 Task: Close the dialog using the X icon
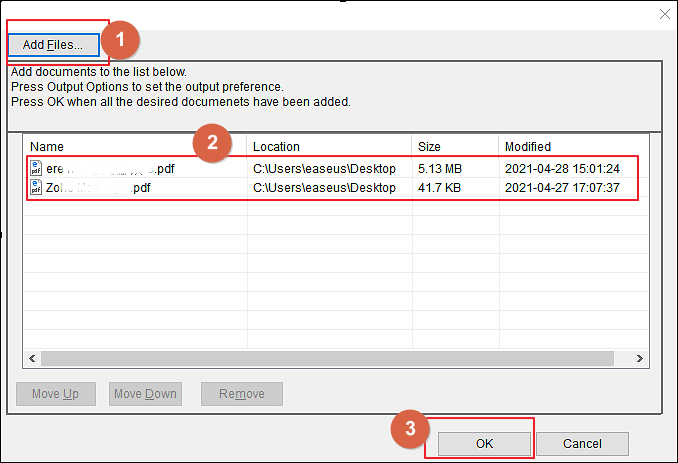coord(662,13)
